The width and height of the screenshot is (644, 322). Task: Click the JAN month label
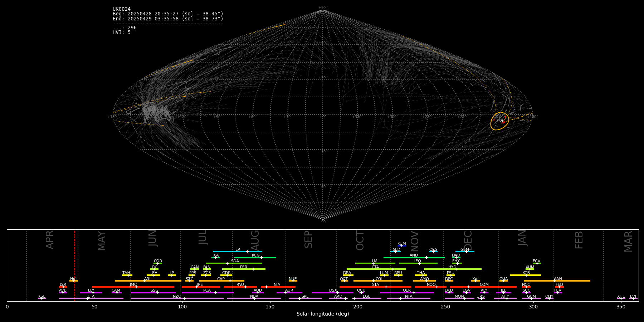click(522, 238)
